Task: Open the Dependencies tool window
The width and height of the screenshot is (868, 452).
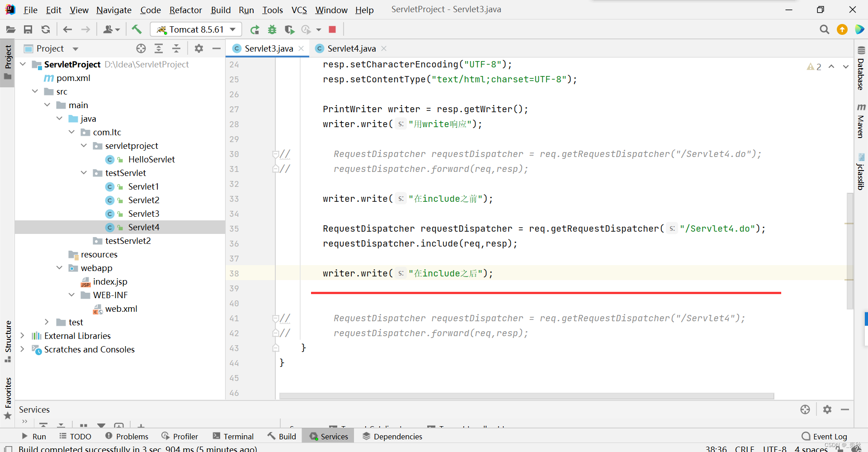Action: [x=392, y=436]
